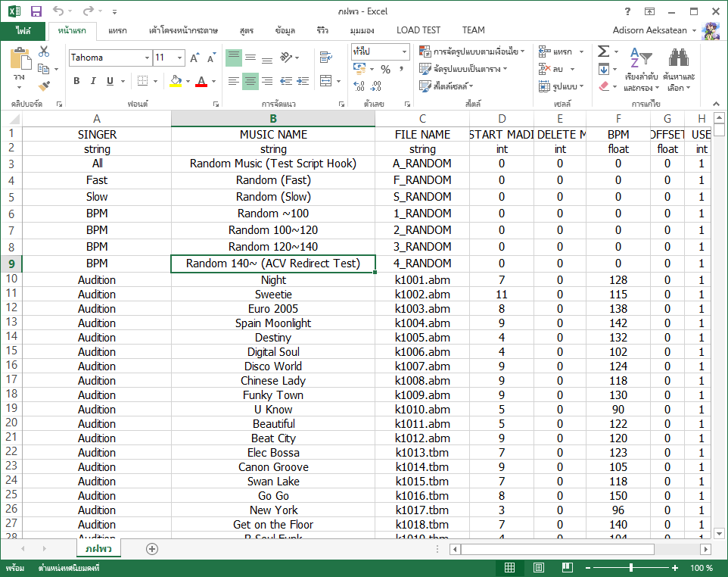Click the Cut scissors icon
The image size is (728, 577).
point(44,51)
